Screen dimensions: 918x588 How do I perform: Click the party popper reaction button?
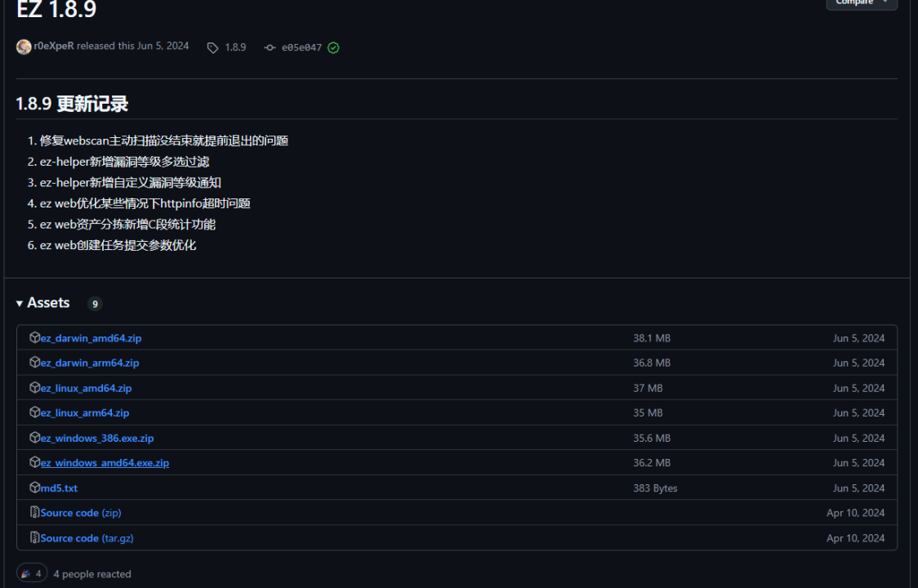32,573
